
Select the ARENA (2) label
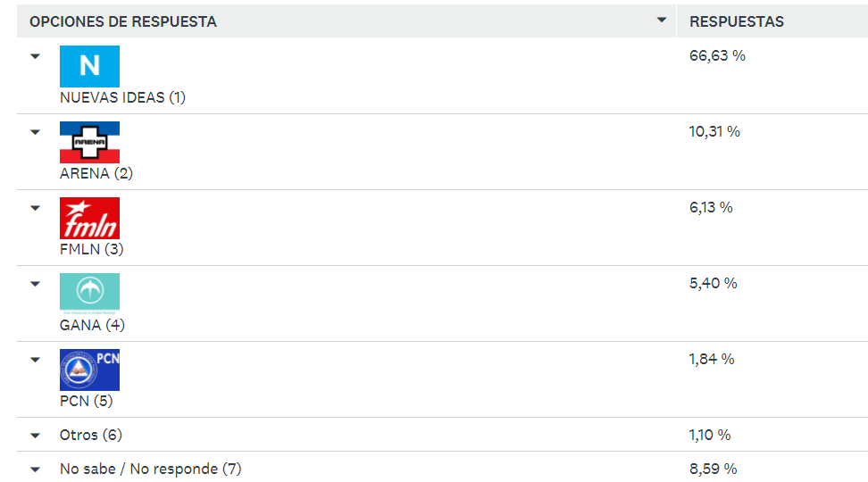pyautogui.click(x=96, y=173)
